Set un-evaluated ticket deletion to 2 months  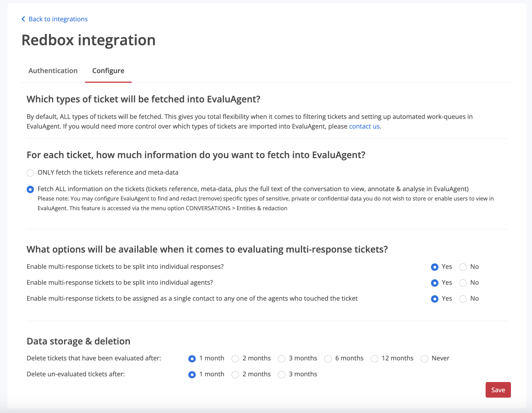pos(235,375)
